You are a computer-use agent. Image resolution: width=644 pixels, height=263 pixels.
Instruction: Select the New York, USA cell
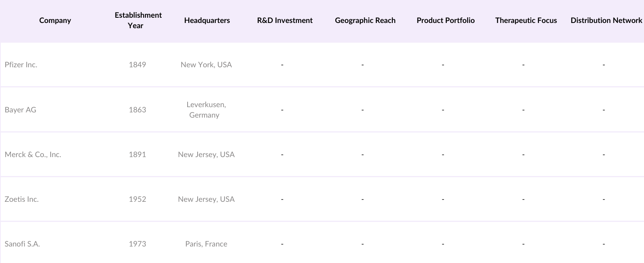pos(206,65)
